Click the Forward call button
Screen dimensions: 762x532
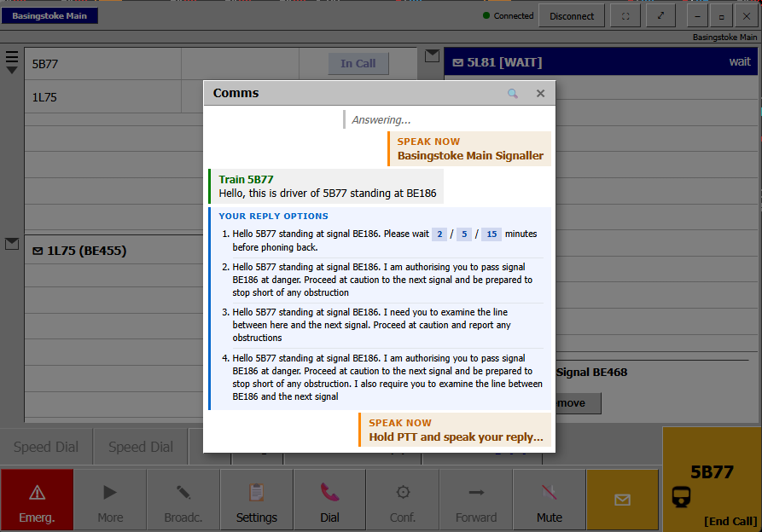[476, 500]
